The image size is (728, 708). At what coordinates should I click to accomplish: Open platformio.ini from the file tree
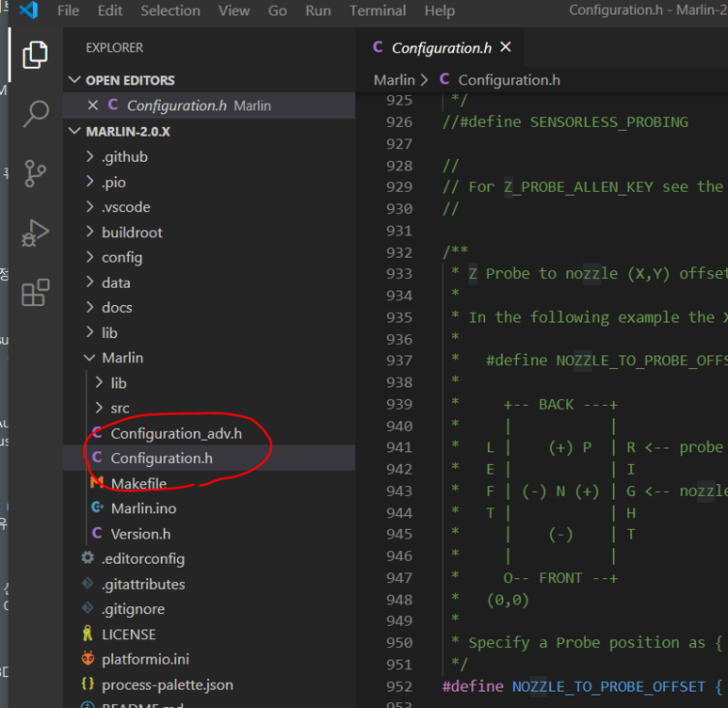pyautogui.click(x=145, y=659)
